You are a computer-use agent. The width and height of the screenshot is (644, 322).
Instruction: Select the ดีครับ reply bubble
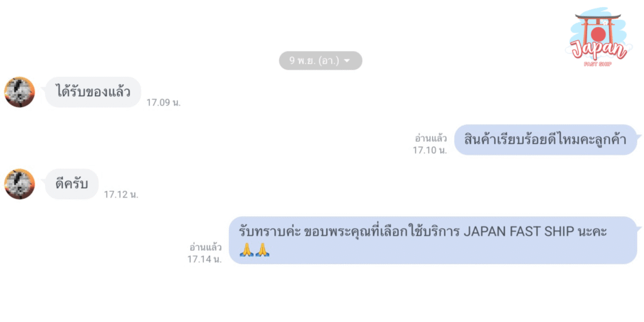pos(72,184)
